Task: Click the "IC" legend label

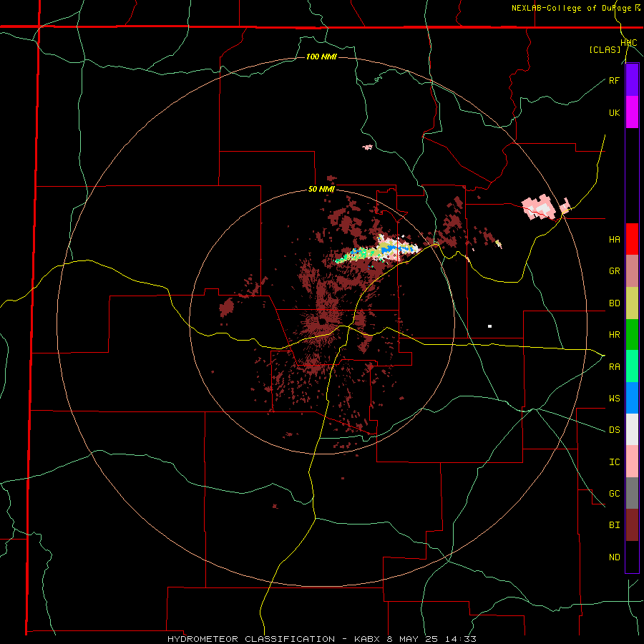Action: pyautogui.click(x=614, y=462)
